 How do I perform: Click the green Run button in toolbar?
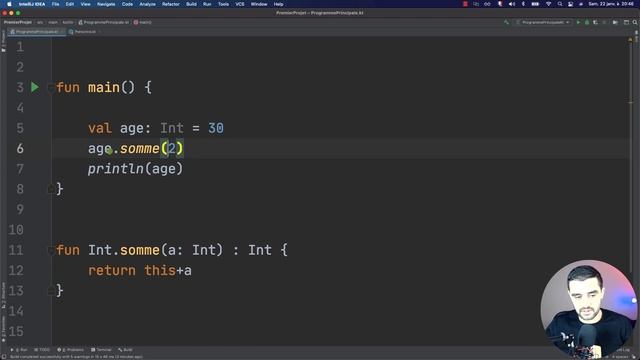coord(578,22)
